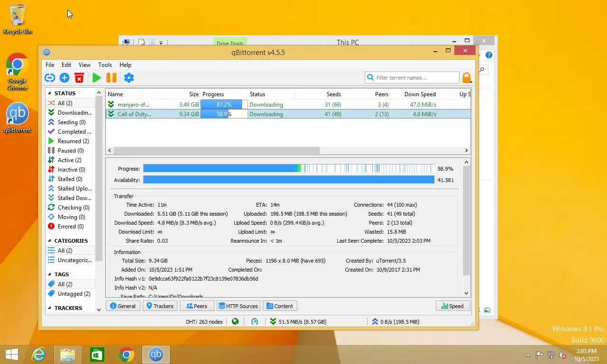Select the Stalled Downloading filter
Screen dimensions: 607x364
pos(70,198)
